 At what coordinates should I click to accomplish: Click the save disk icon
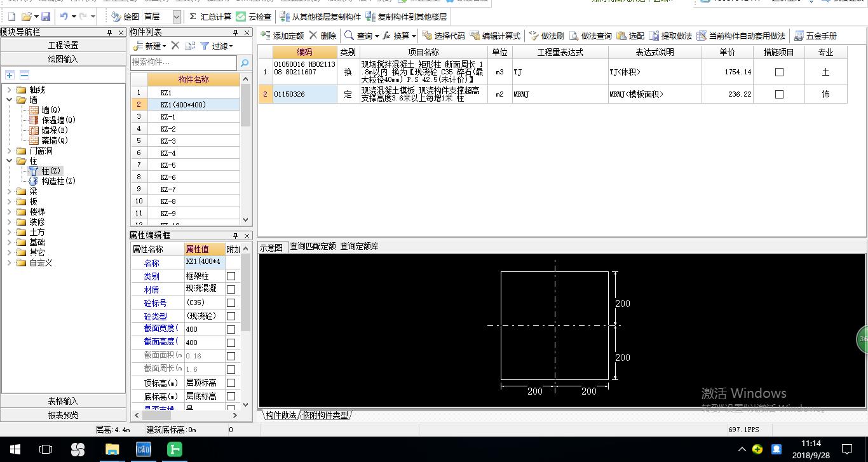point(46,17)
